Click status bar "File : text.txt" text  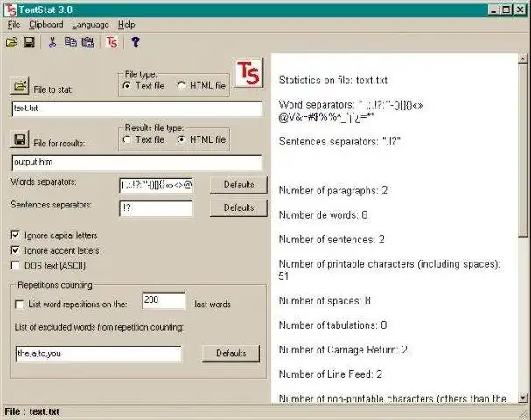[x=31, y=412]
